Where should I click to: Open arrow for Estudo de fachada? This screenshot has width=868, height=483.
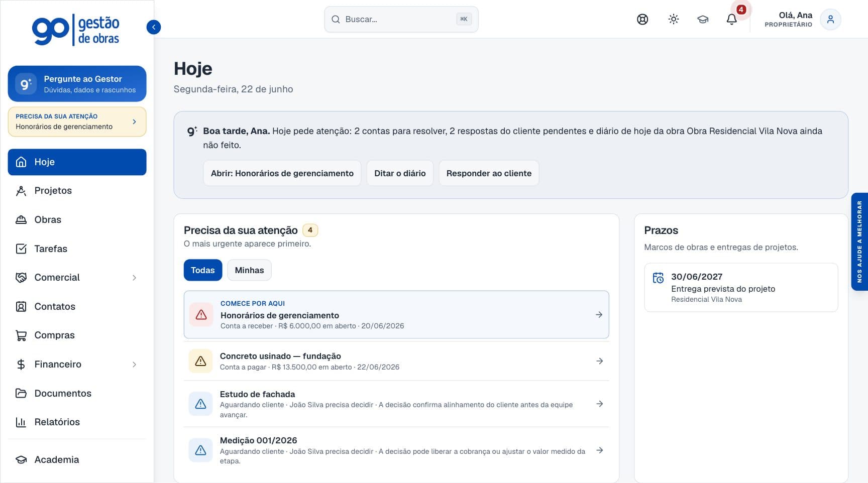[x=599, y=404]
